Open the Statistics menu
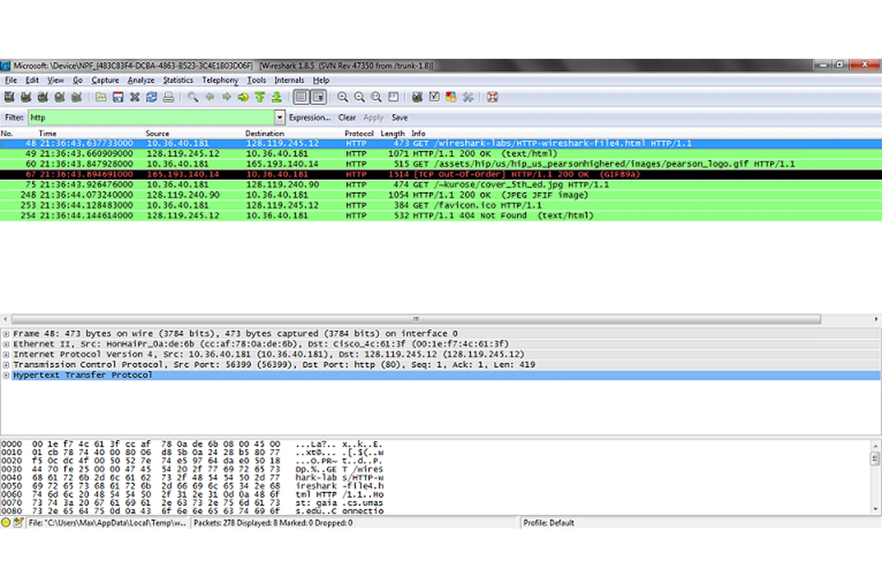The height and width of the screenshot is (588, 882). point(178,80)
